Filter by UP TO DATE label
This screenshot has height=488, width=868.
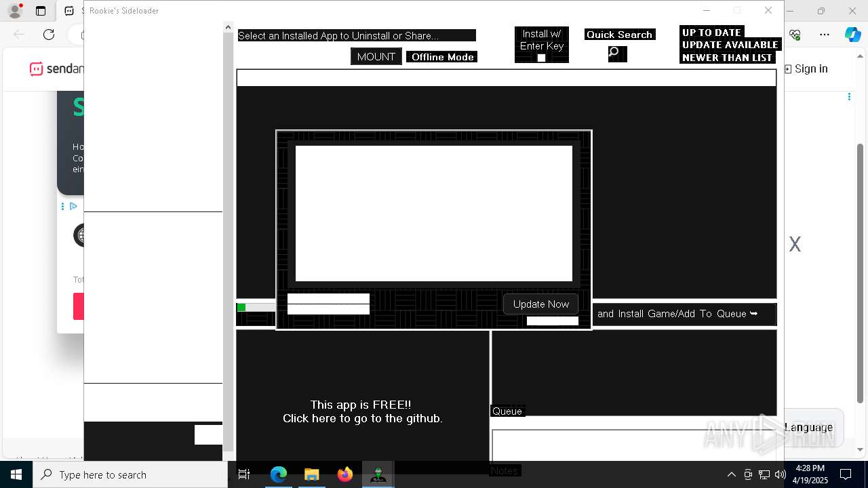point(711,33)
